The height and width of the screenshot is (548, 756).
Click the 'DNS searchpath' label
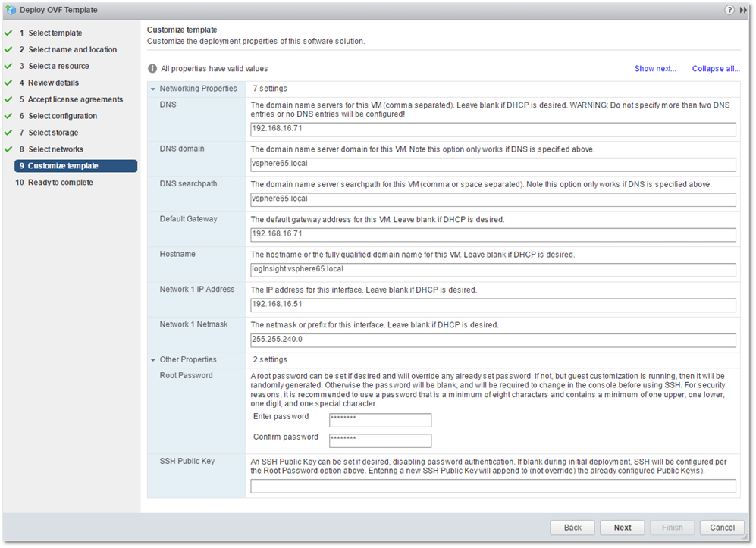[x=189, y=183]
